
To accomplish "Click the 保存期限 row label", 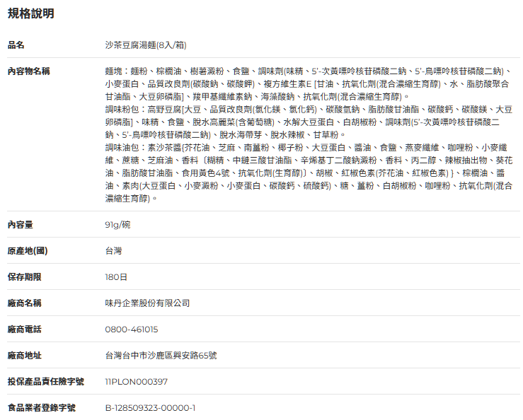I will [x=24, y=276].
